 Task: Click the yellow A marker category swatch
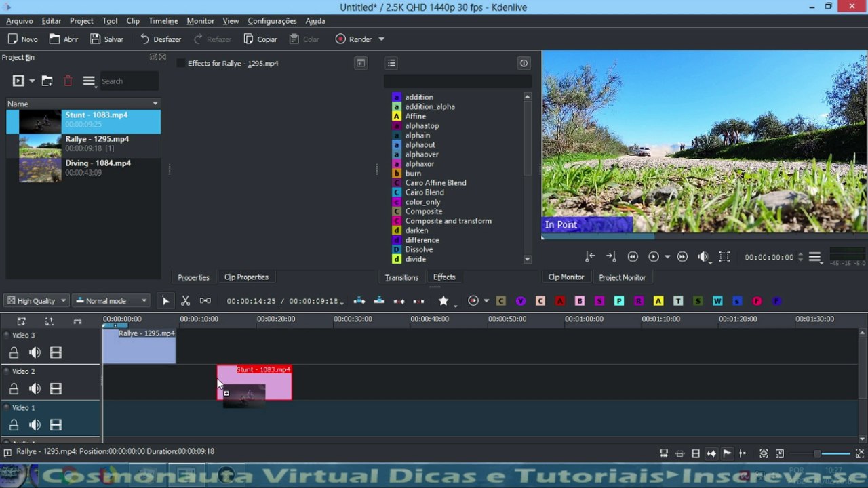[x=658, y=301]
